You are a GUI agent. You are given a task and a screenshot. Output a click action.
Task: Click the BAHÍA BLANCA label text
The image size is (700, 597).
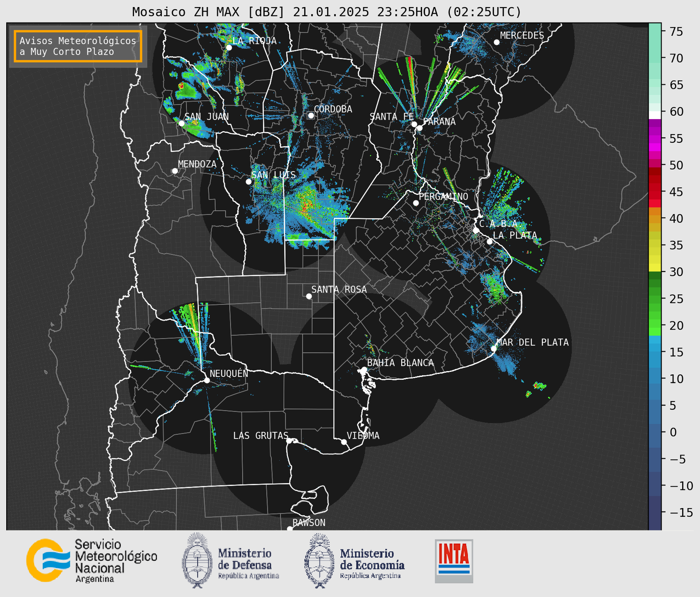400,363
